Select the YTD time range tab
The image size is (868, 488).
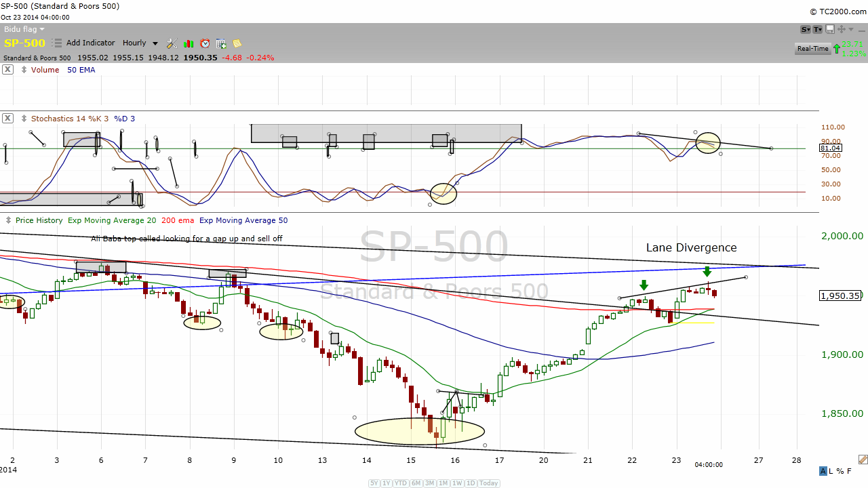coord(402,483)
